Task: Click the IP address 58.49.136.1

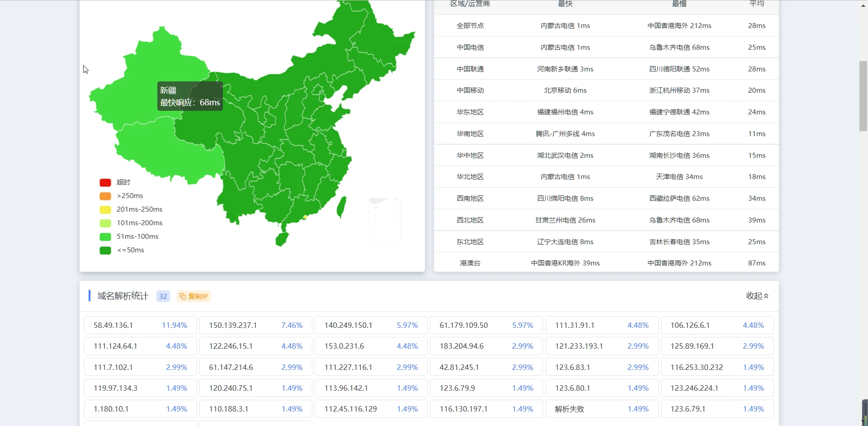Action: [x=113, y=325]
